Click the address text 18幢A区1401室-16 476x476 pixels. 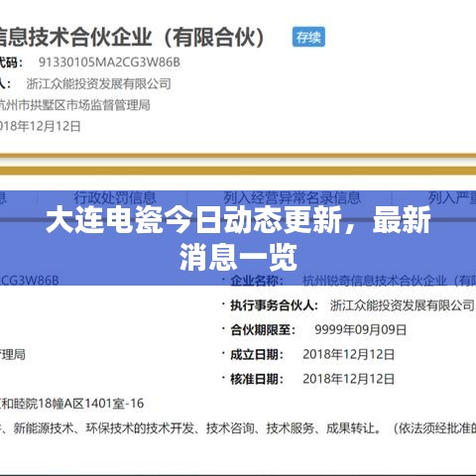[91, 404]
